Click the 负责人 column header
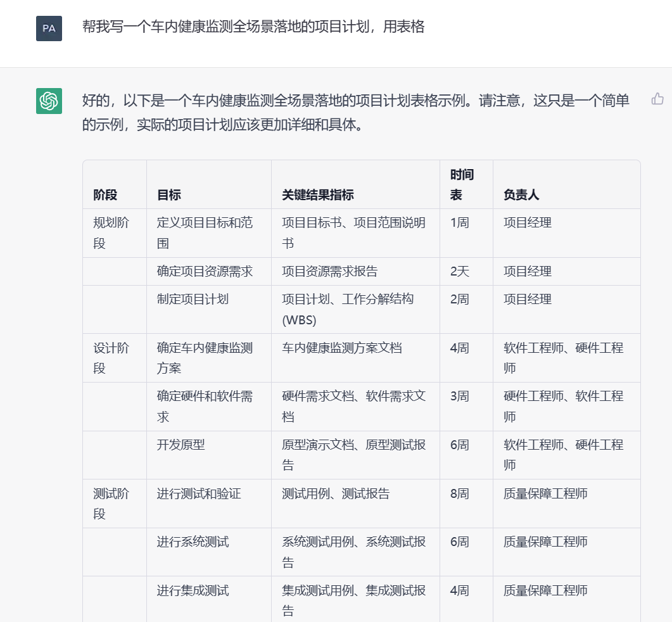 [521, 195]
